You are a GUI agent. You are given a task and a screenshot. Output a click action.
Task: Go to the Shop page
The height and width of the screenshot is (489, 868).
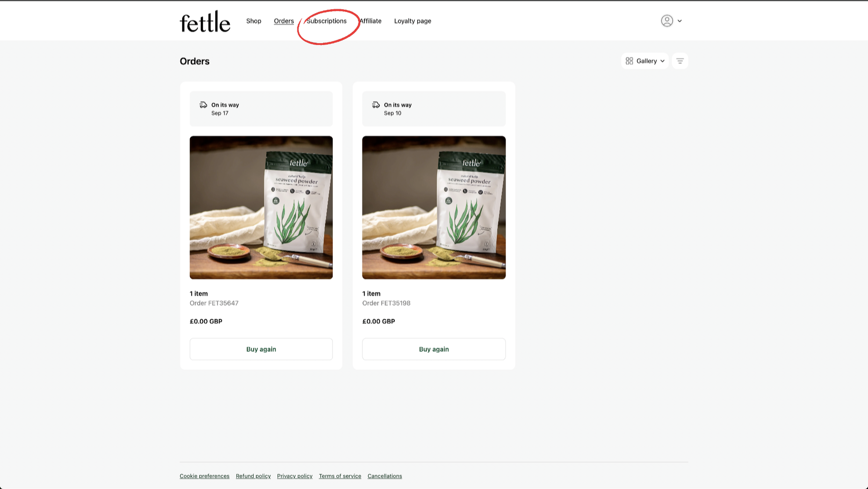(x=253, y=21)
